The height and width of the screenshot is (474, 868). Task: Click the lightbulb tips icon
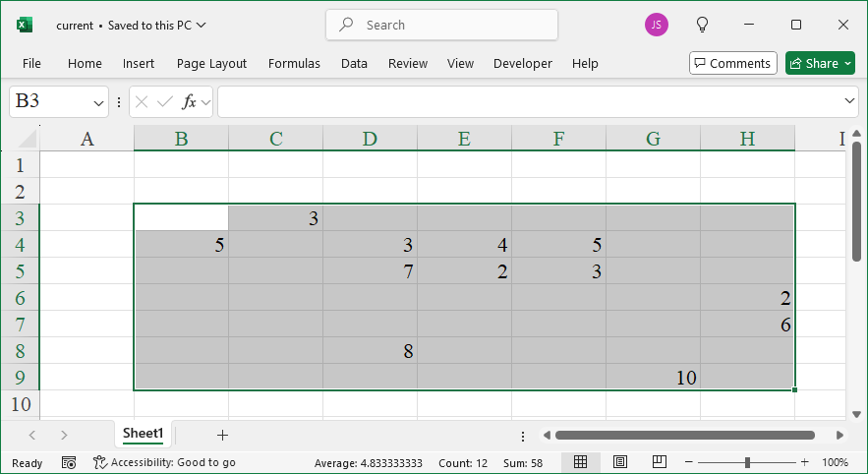(x=702, y=25)
